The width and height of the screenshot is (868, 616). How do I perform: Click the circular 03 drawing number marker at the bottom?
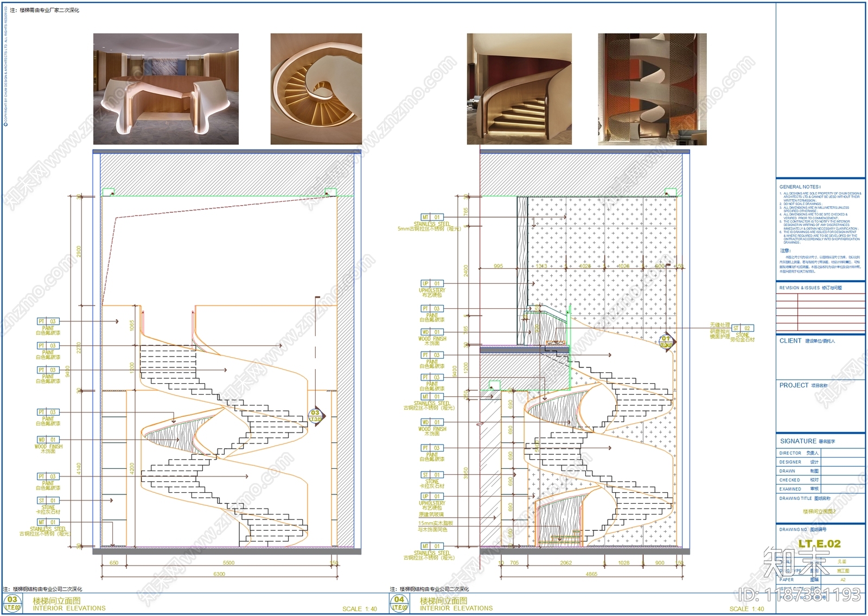pyautogui.click(x=12, y=603)
